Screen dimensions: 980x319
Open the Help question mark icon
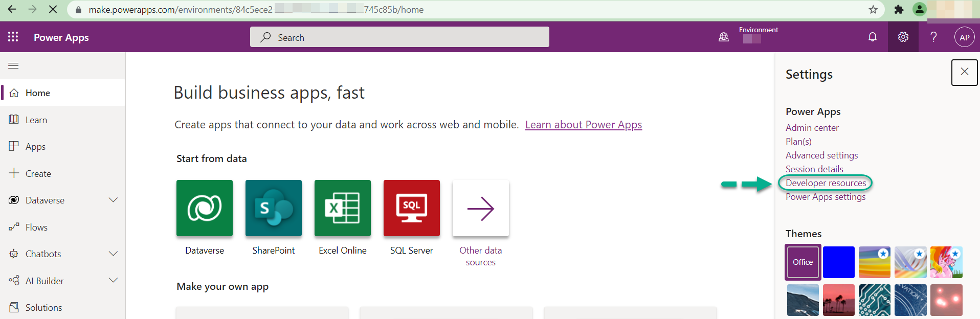(933, 37)
